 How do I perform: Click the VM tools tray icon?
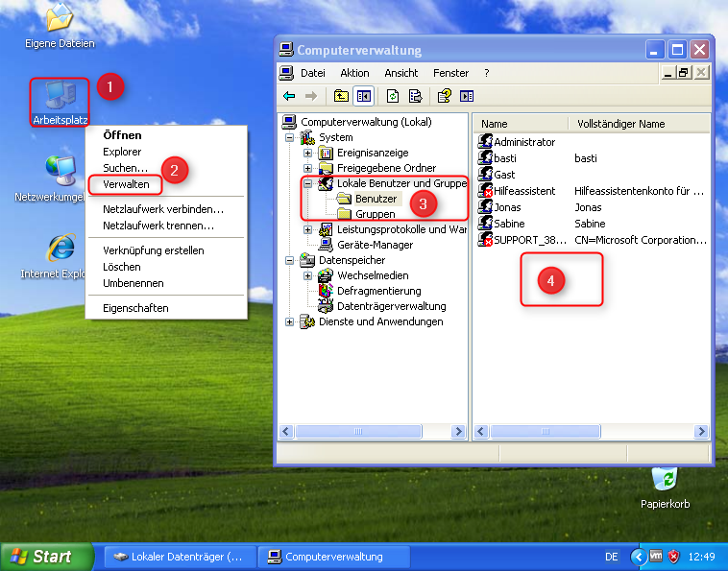pos(656,556)
